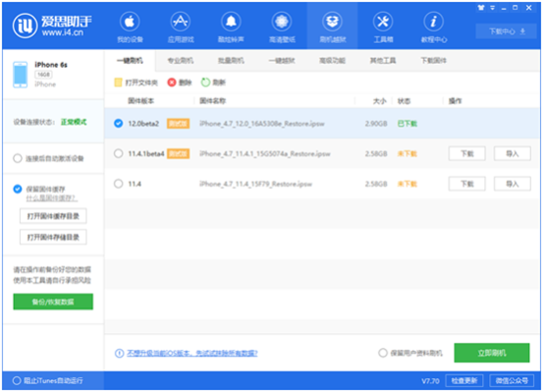Image resolution: width=543 pixels, height=392 pixels.
Task: Switch to 下载固件 tab
Action: [434, 61]
